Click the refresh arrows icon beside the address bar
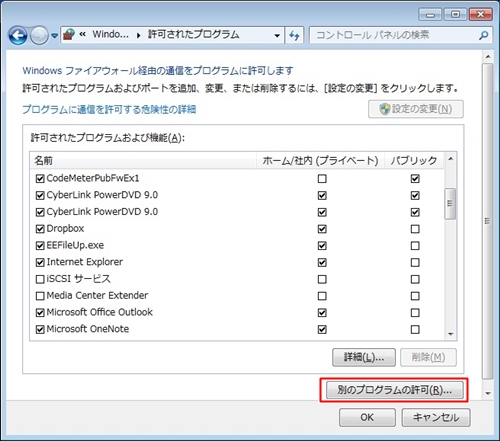This screenshot has height=441, width=500. (294, 35)
